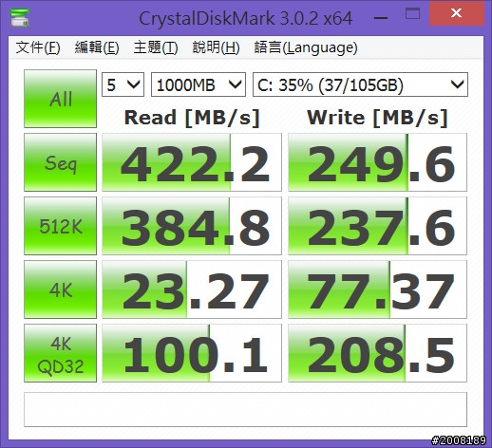Image resolution: width=492 pixels, height=448 pixels.
Task: Click the Write [MB/s] column header
Action: [377, 118]
